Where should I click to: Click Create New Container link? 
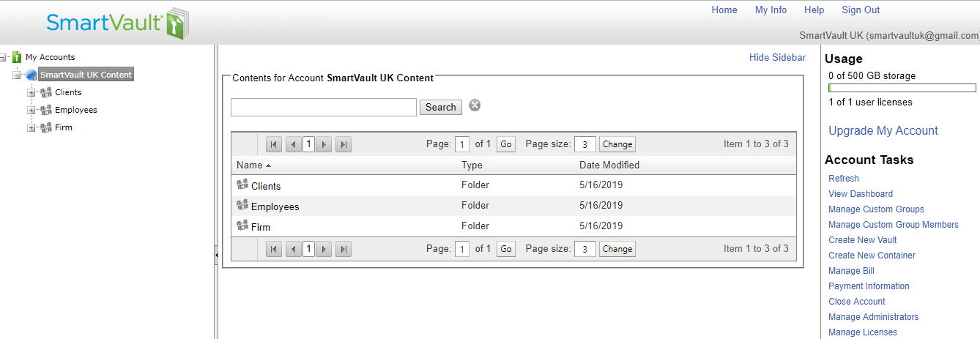tap(872, 256)
